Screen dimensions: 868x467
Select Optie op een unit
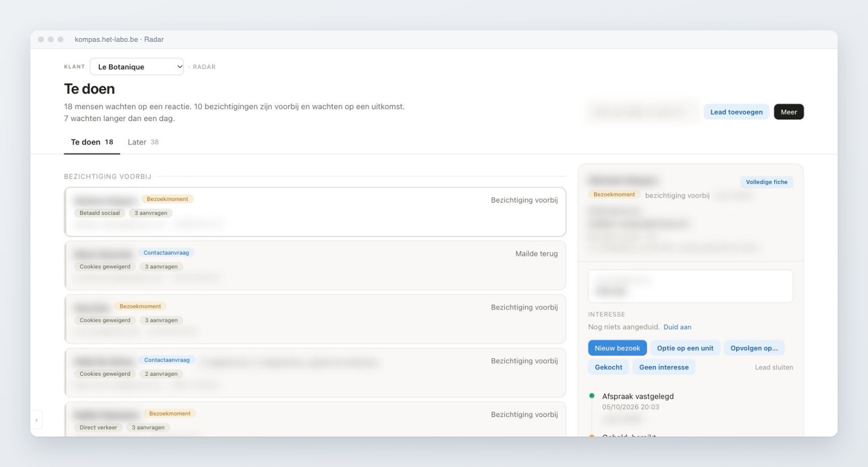(x=685, y=348)
